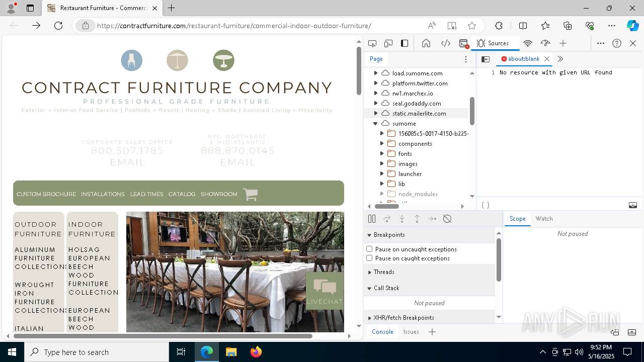The width and height of the screenshot is (644, 362).
Task: Open the Issues drawer tab
Action: click(411, 332)
